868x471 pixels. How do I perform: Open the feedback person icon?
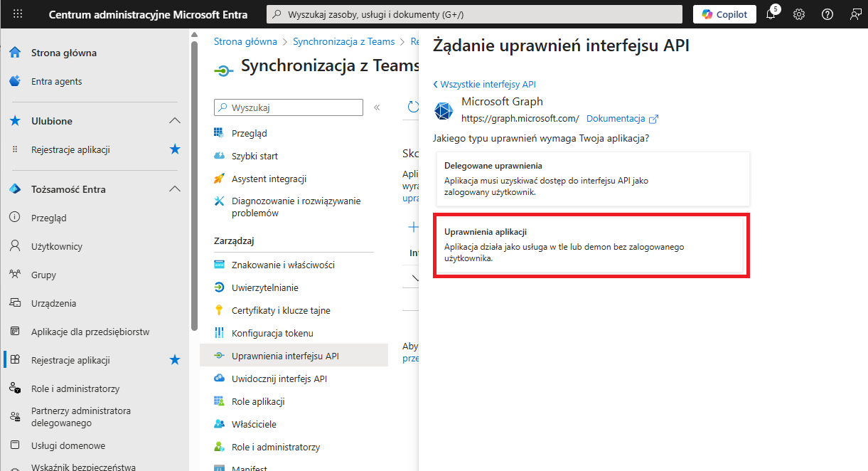(x=855, y=14)
